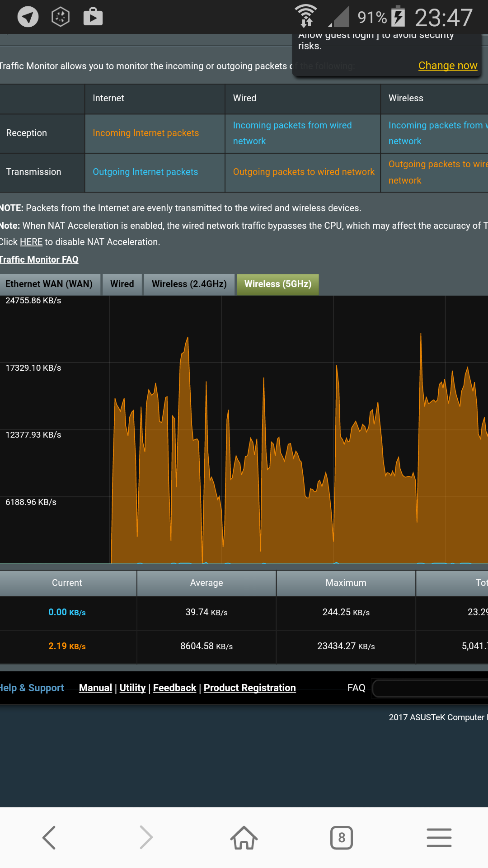
Task: Tap the browser back arrow
Action: (x=49, y=838)
